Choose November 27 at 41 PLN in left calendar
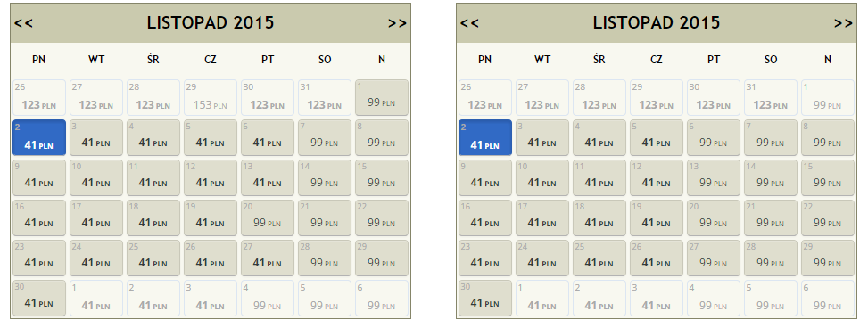 click(268, 258)
